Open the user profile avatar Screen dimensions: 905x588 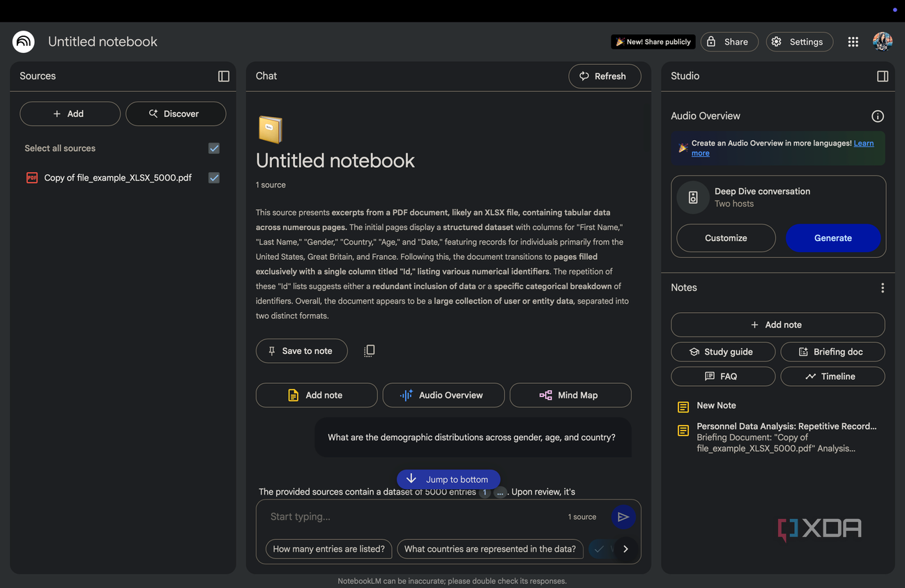883,42
